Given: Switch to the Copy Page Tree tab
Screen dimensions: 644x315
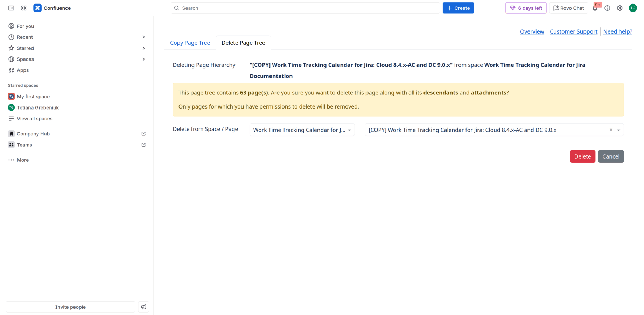Looking at the screenshot, I should 190,43.
